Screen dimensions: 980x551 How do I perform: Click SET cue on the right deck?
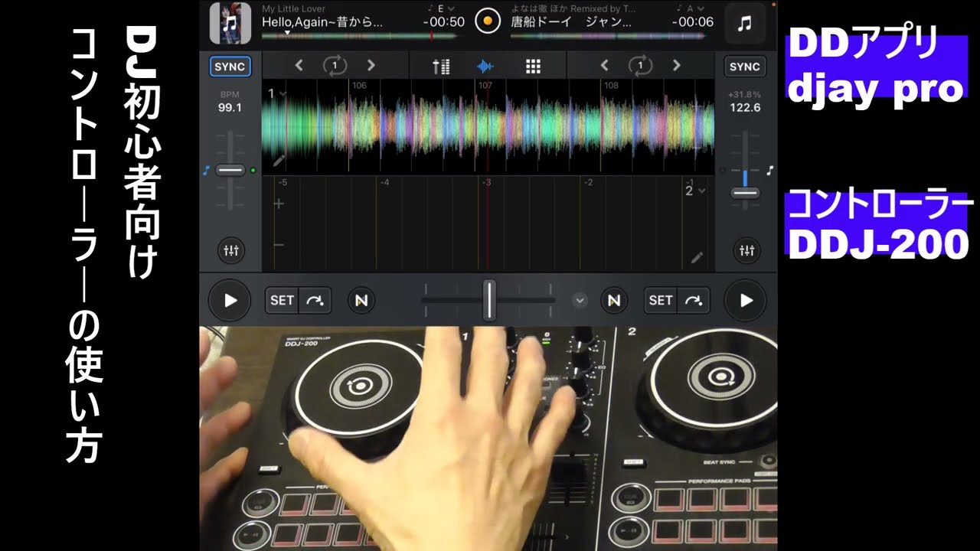tap(660, 301)
